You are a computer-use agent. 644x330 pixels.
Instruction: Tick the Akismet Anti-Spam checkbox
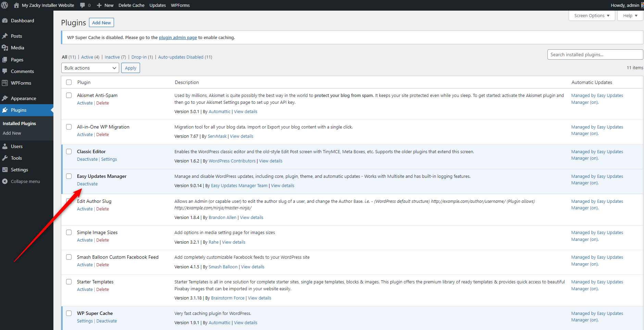pos(68,95)
